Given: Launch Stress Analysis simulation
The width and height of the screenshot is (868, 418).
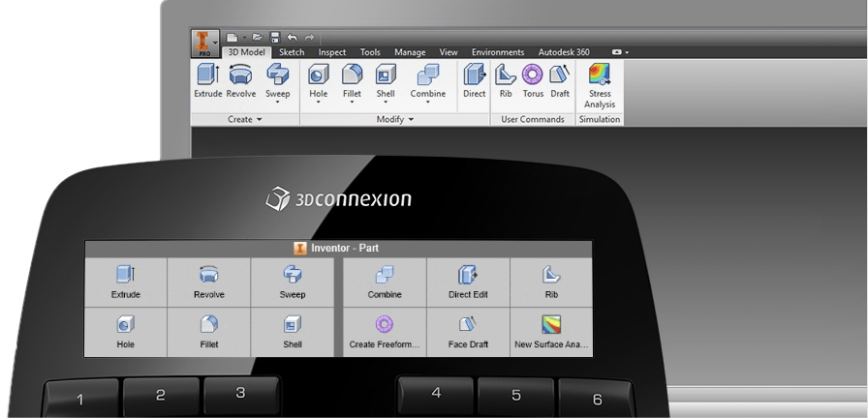Looking at the screenshot, I should click(x=600, y=85).
